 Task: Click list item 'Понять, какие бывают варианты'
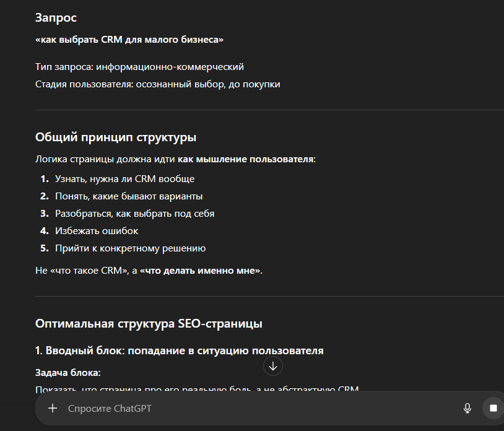pos(129,196)
